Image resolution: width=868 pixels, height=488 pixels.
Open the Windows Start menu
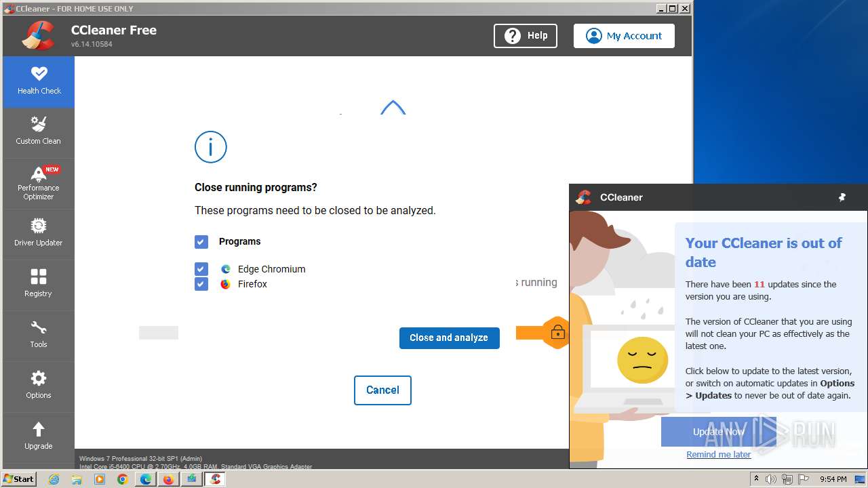coord(19,479)
